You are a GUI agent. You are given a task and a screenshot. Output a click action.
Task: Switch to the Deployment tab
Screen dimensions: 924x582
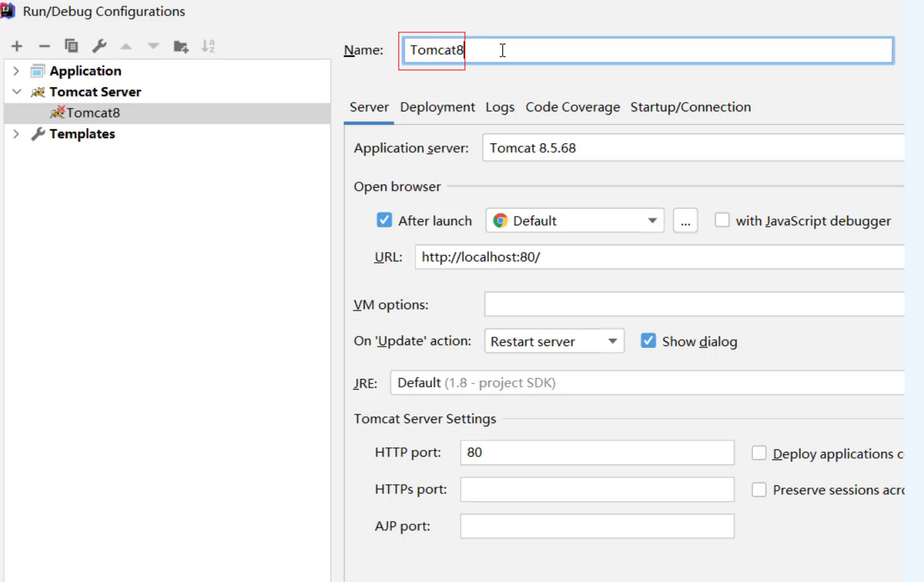tap(437, 107)
